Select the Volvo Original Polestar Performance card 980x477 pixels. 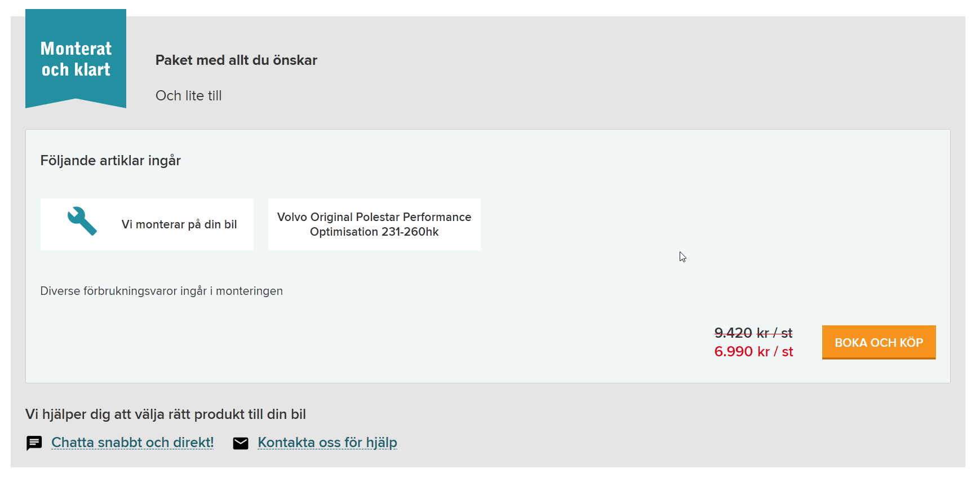(374, 224)
